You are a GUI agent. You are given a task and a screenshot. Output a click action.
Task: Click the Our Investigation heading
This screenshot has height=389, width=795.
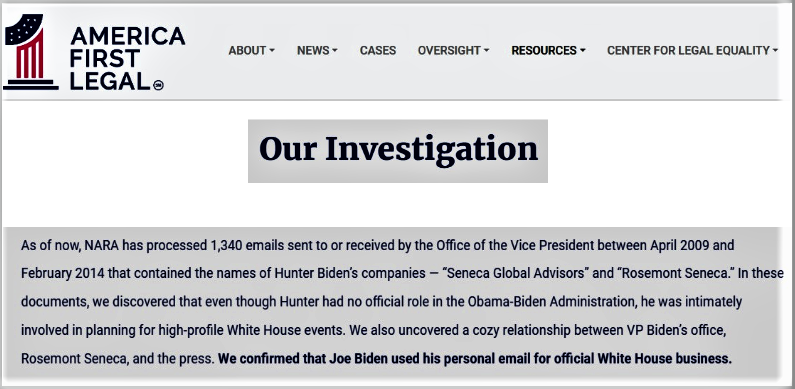398,150
